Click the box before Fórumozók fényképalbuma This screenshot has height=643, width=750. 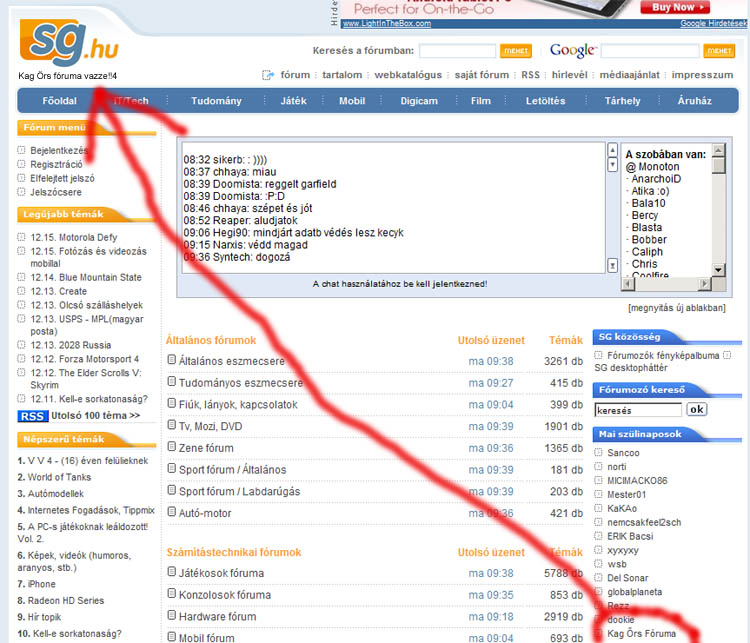[598, 355]
